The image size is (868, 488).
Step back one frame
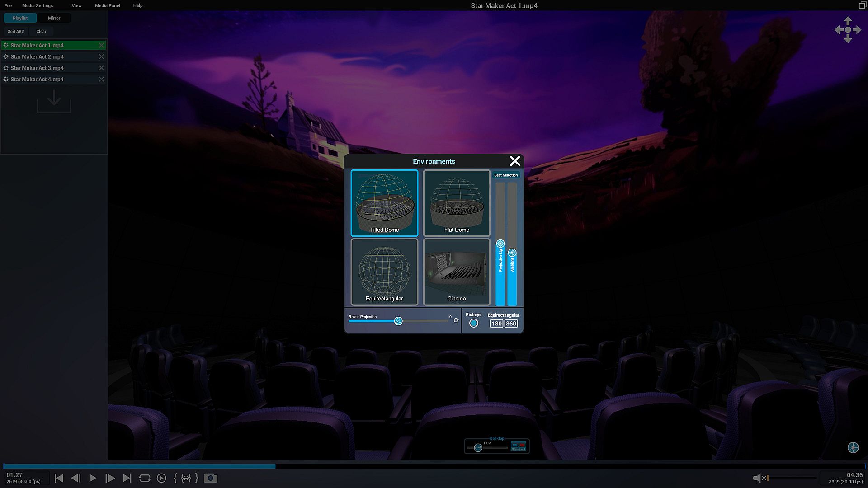pos(75,478)
